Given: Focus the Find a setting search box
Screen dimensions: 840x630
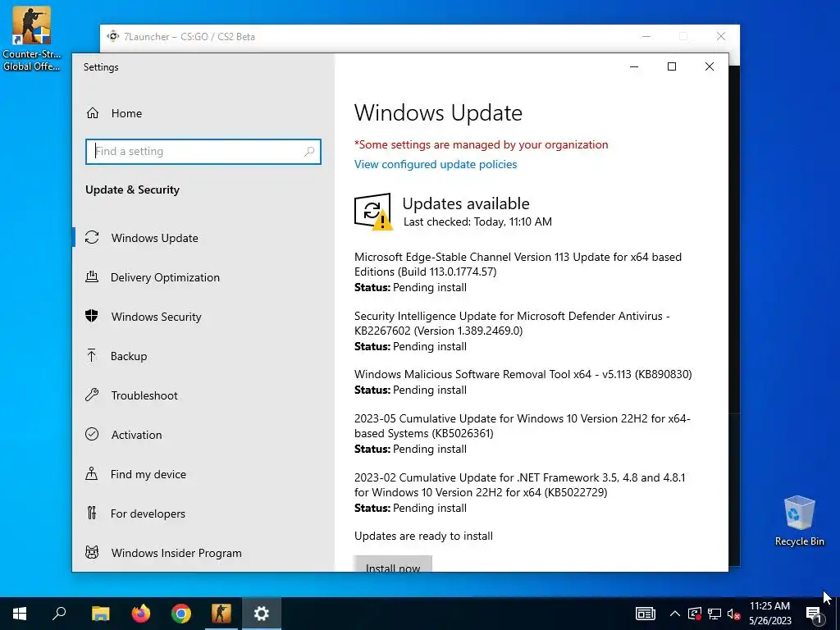Looking at the screenshot, I should [203, 152].
